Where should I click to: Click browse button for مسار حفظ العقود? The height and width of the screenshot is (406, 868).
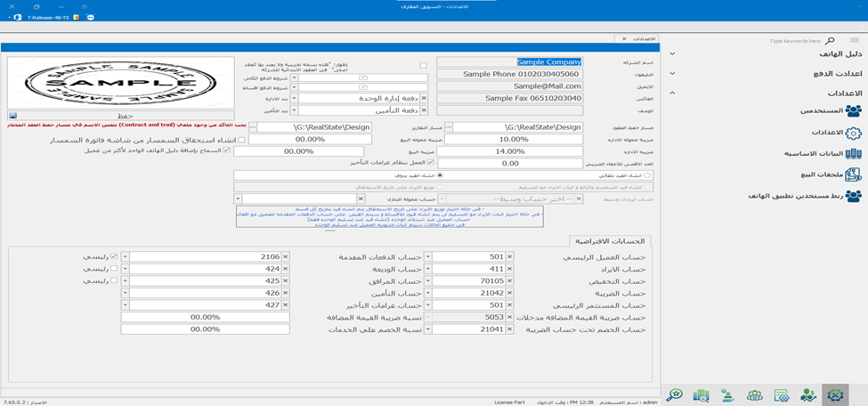coord(449,127)
